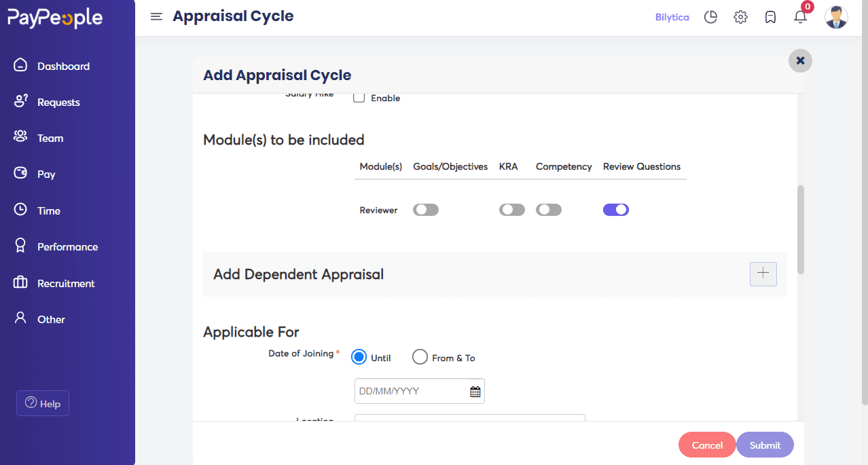Toggle Reviewer Goals/Objectives switch
The height and width of the screenshot is (465, 868).
coord(426,210)
